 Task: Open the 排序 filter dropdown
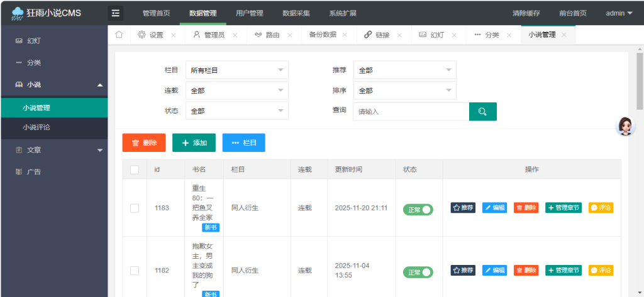[404, 90]
